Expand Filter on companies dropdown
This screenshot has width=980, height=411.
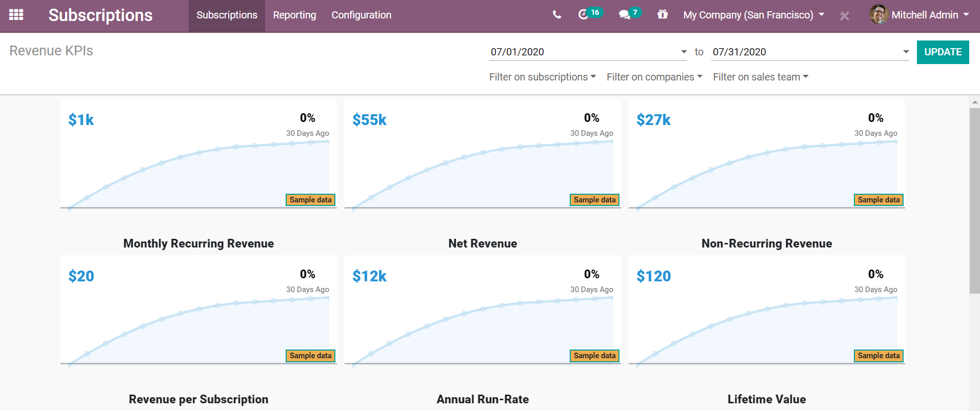pos(654,77)
